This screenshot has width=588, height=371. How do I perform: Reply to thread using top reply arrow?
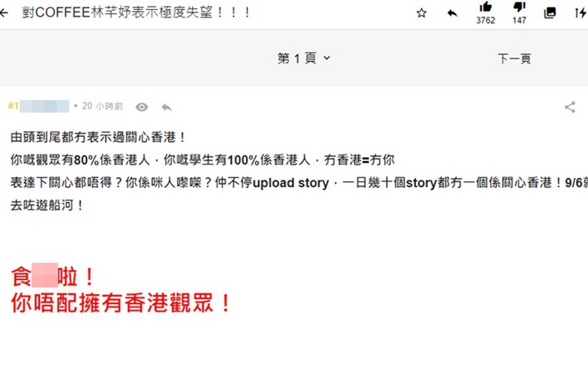452,13
